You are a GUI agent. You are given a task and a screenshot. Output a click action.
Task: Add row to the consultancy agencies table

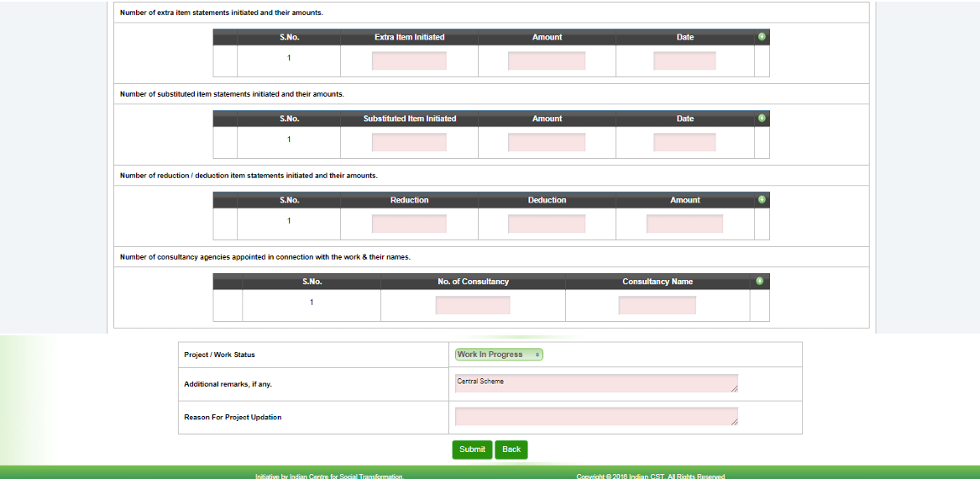[759, 282]
